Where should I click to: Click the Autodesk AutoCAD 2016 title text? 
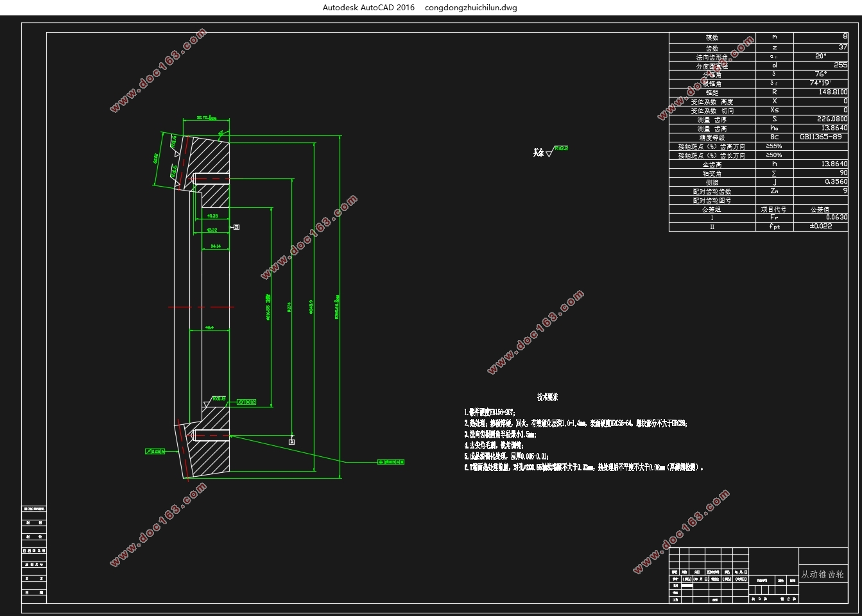click(368, 8)
